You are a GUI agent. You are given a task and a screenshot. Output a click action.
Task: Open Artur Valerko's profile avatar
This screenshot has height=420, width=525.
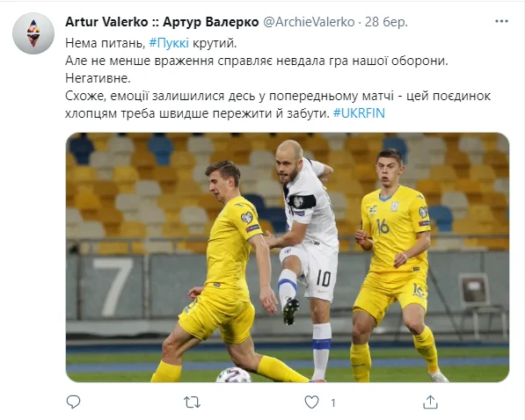pyautogui.click(x=33, y=33)
